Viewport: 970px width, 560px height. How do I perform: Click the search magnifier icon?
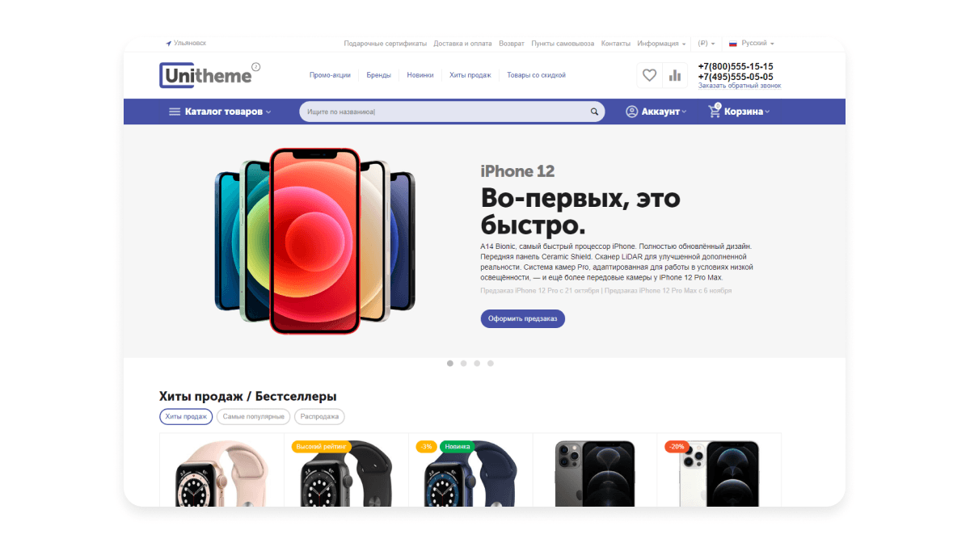tap(594, 112)
